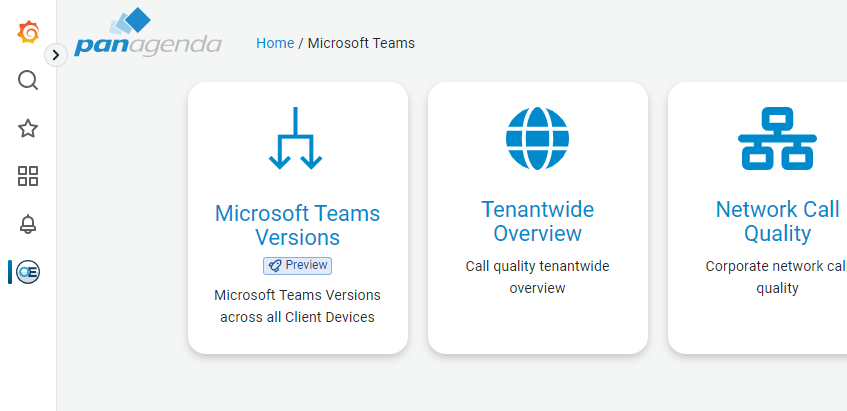
Task: Open the search magnifier in the sidebar
Action: 28,80
